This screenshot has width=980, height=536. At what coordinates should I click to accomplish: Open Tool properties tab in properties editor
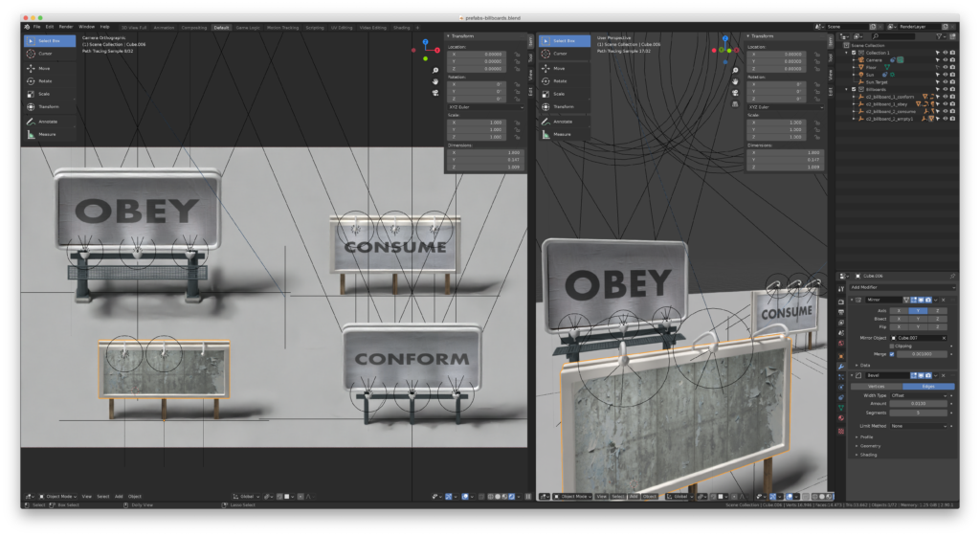[x=841, y=289]
